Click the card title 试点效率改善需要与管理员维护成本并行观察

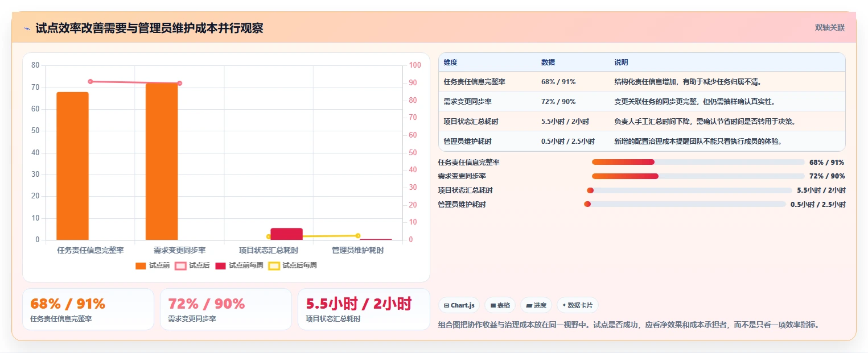tap(149, 28)
